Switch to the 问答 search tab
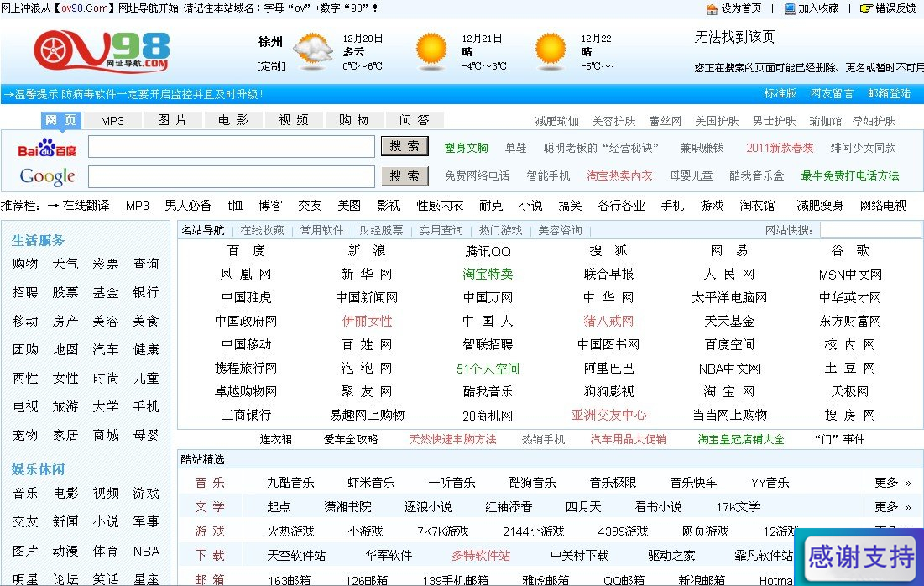924x586 pixels. coord(414,120)
